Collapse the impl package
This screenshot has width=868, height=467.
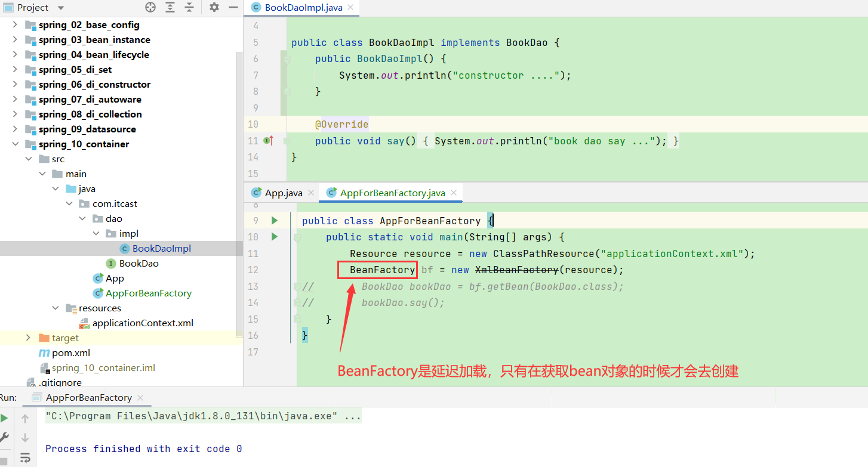[x=96, y=233]
